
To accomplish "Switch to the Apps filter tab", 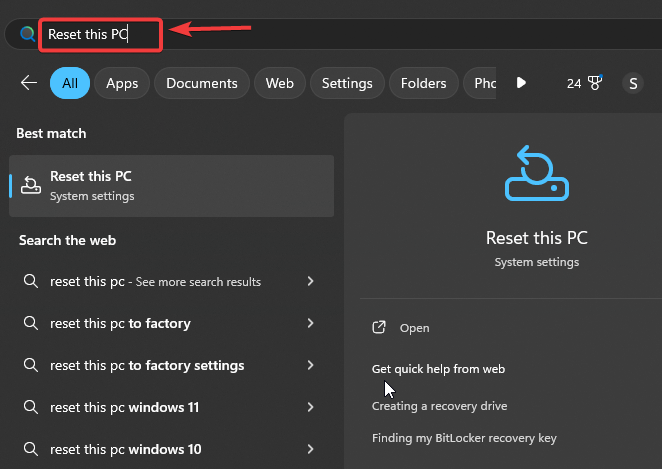I will point(122,83).
